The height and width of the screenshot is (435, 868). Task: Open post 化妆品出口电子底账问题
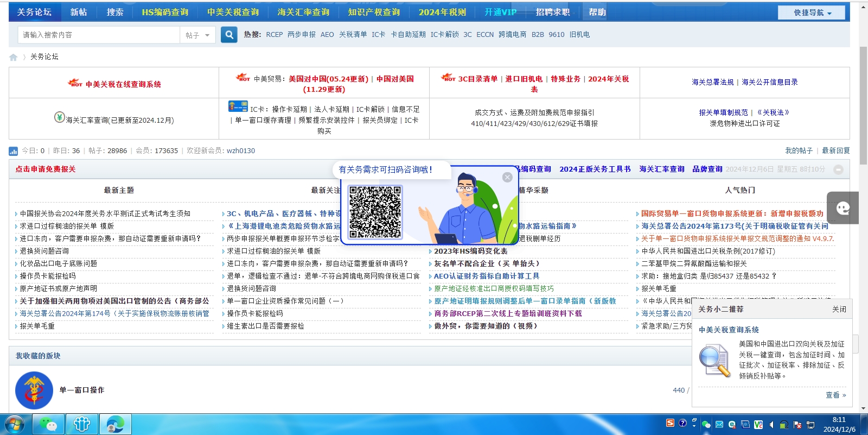click(59, 263)
